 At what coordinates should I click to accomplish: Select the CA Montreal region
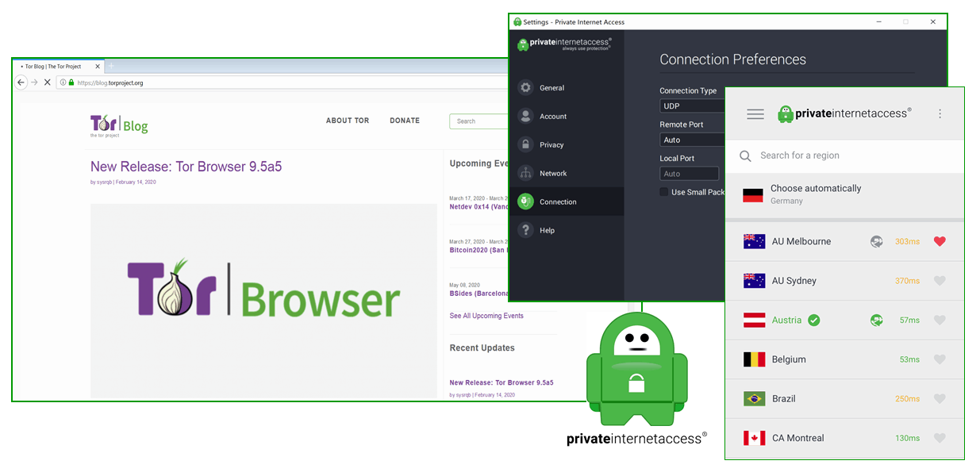844,438
